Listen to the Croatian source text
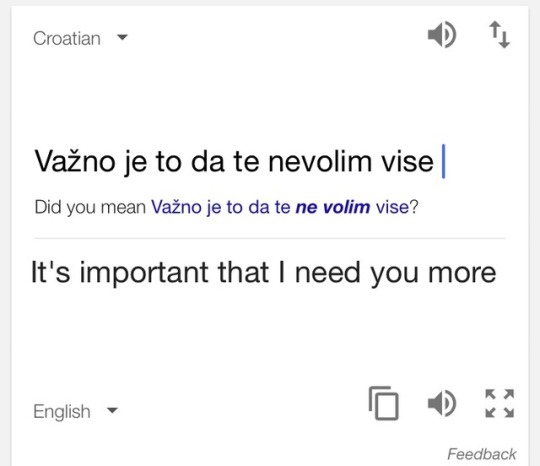The height and width of the screenshot is (466, 540). click(x=442, y=35)
